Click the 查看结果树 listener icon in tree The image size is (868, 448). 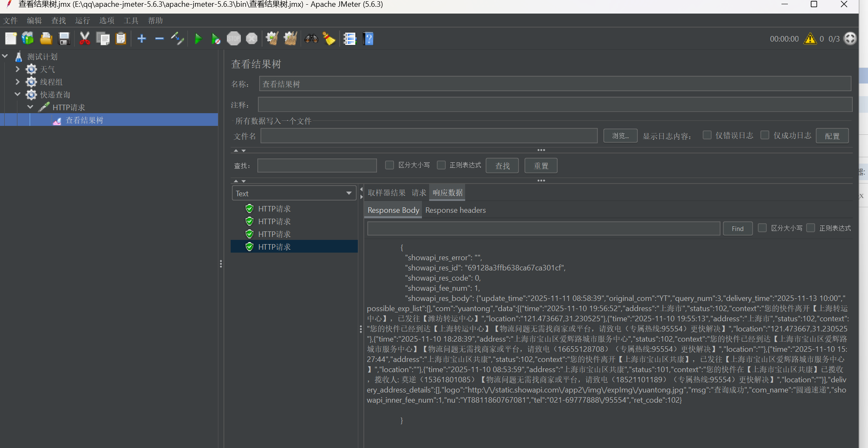point(57,120)
